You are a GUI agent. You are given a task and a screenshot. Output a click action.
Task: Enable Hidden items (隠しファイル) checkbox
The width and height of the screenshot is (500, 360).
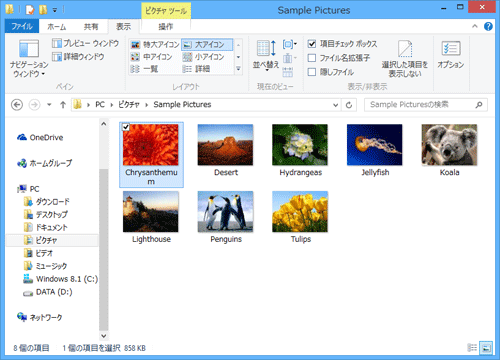312,72
